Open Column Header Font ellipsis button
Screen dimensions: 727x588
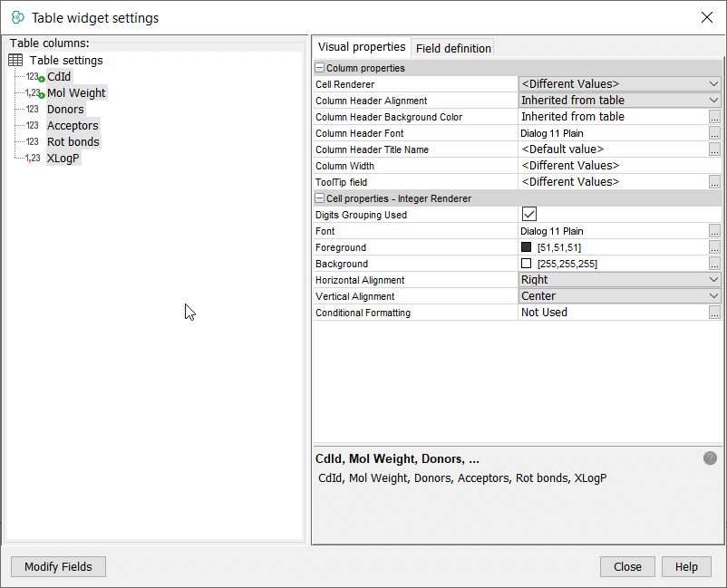pyautogui.click(x=714, y=133)
